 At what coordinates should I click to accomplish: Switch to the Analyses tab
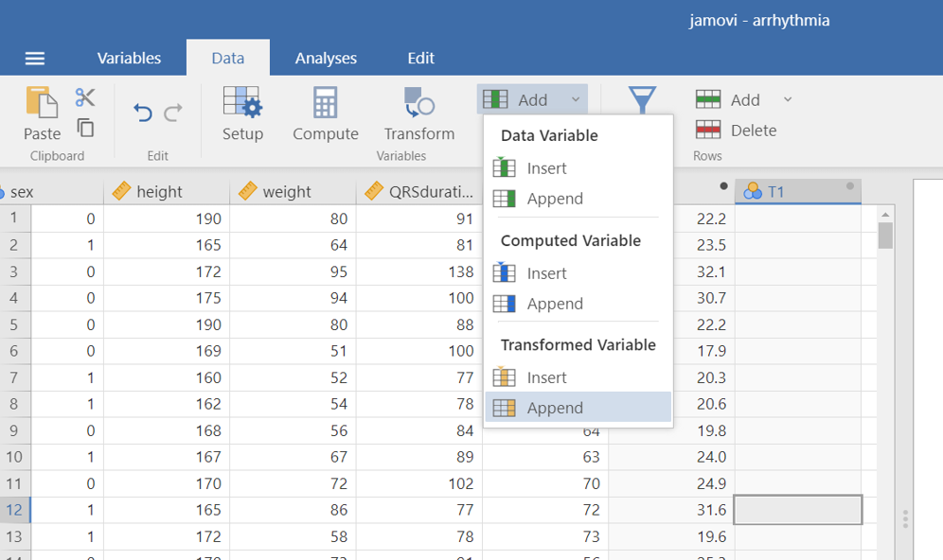click(x=326, y=58)
